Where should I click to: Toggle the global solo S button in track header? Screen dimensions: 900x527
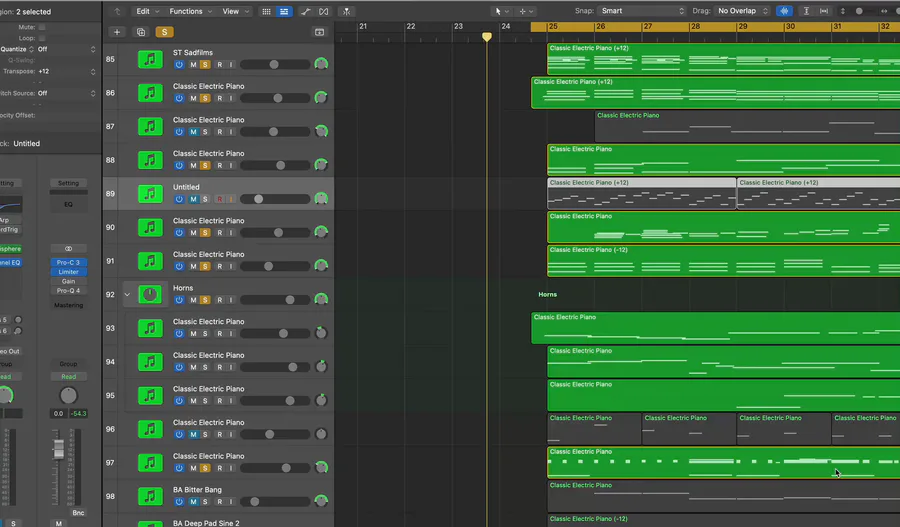point(164,32)
